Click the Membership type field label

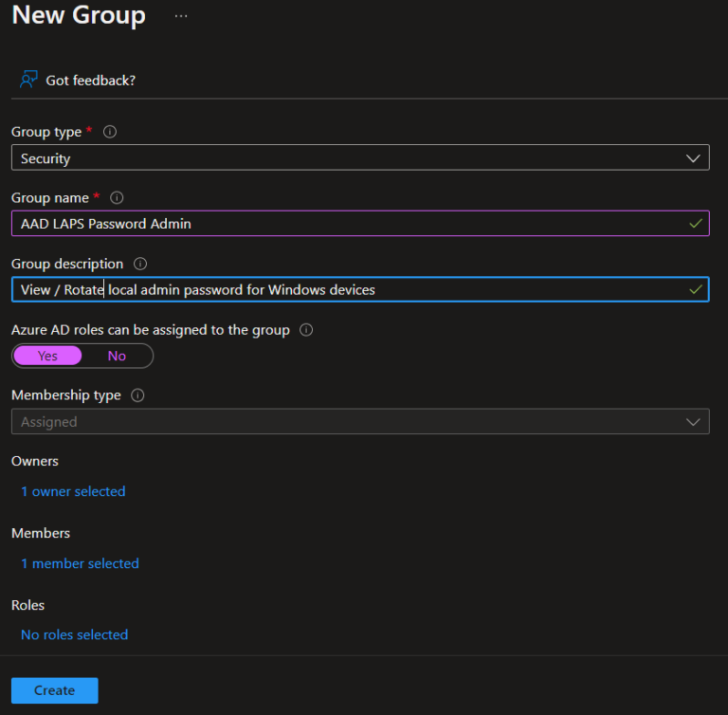tap(66, 395)
